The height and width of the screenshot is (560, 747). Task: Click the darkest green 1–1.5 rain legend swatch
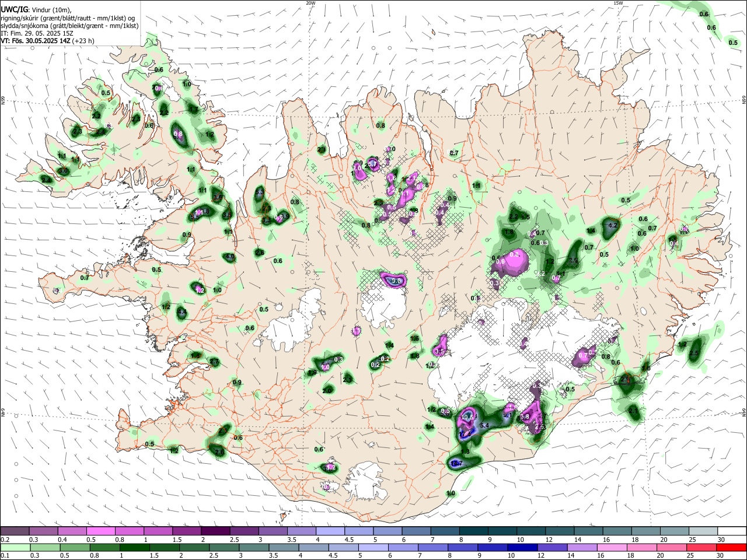click(x=135, y=547)
